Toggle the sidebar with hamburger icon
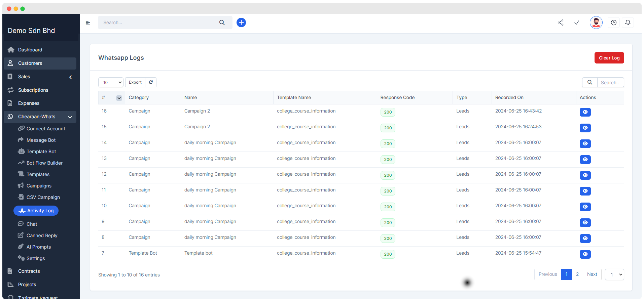This screenshot has height=302, width=644. click(x=88, y=23)
